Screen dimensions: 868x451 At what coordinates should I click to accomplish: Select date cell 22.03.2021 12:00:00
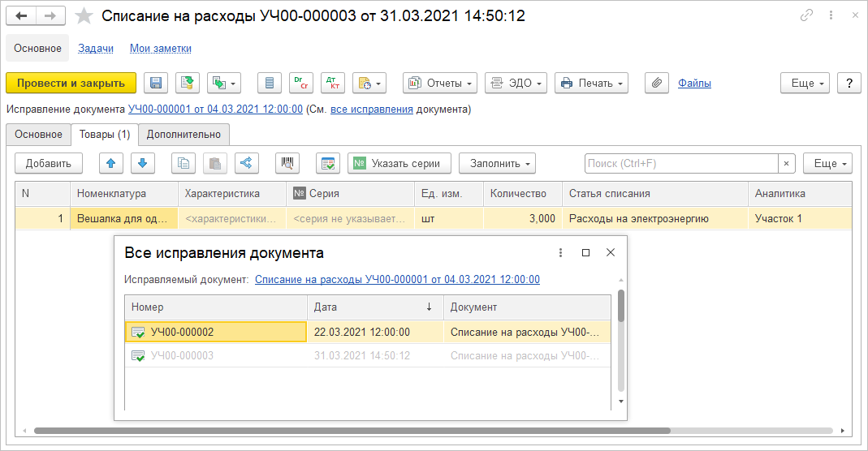(x=375, y=333)
